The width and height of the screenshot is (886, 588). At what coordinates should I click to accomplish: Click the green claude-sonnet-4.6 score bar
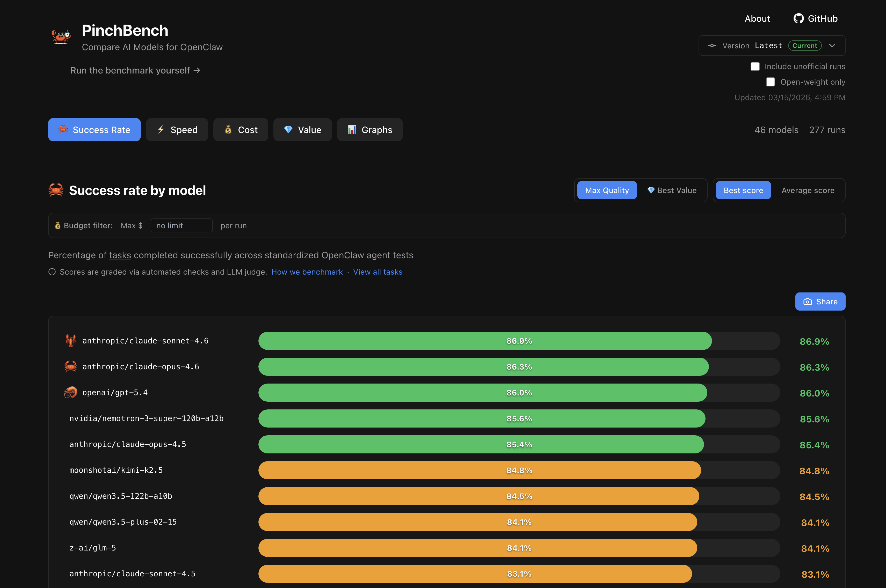[485, 341]
